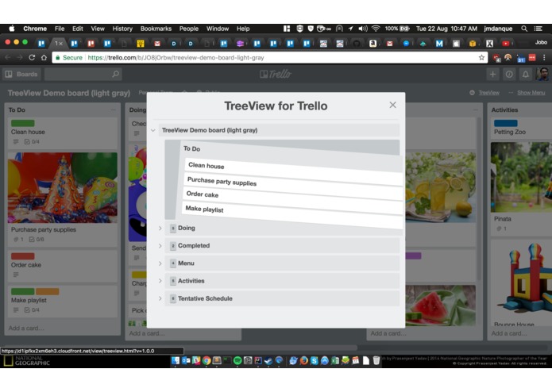Click the Wi-Fi icon in menu bar

click(x=376, y=29)
